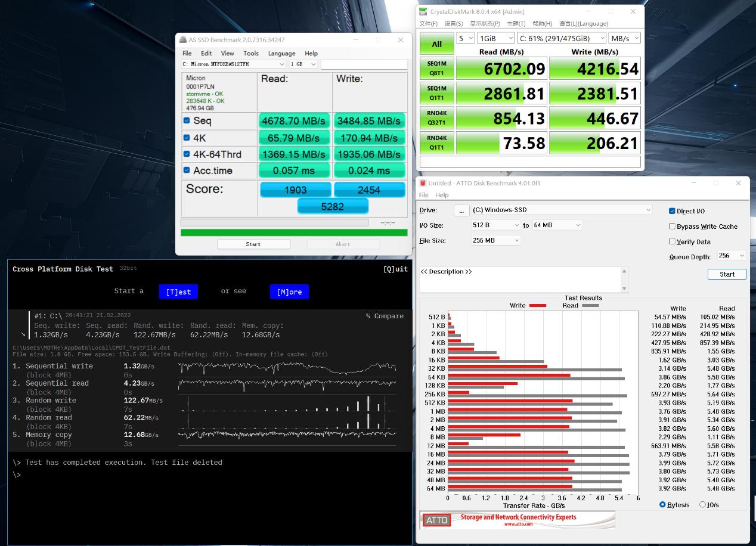This screenshot has height=546, width=756.
Task: Click the AS SSD Benchmark title bar icon
Action: click(182, 40)
